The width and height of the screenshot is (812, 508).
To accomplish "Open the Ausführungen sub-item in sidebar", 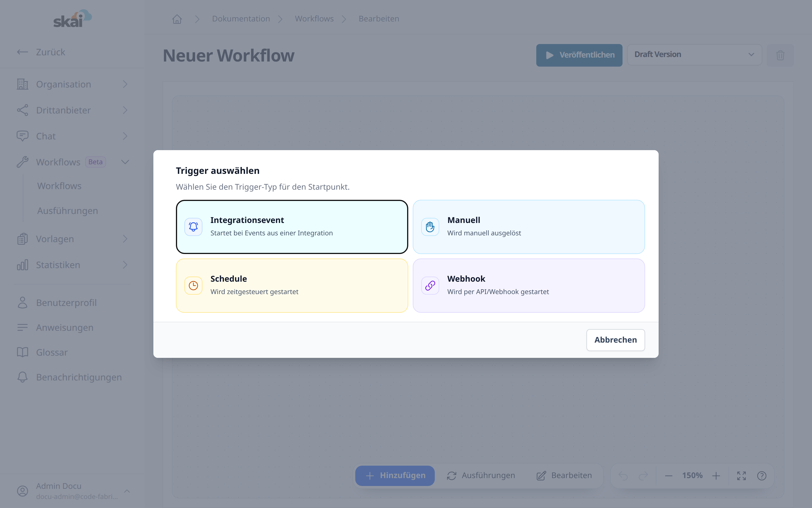I will (67, 211).
